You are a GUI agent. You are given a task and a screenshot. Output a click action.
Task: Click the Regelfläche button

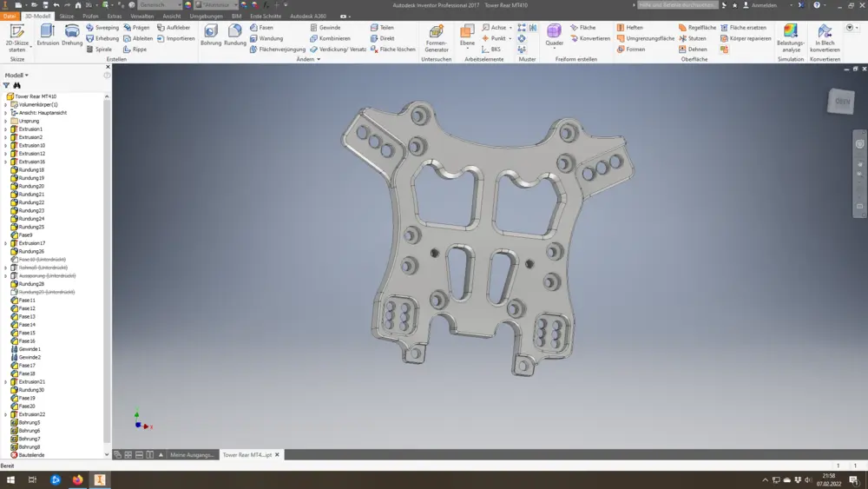[697, 27]
